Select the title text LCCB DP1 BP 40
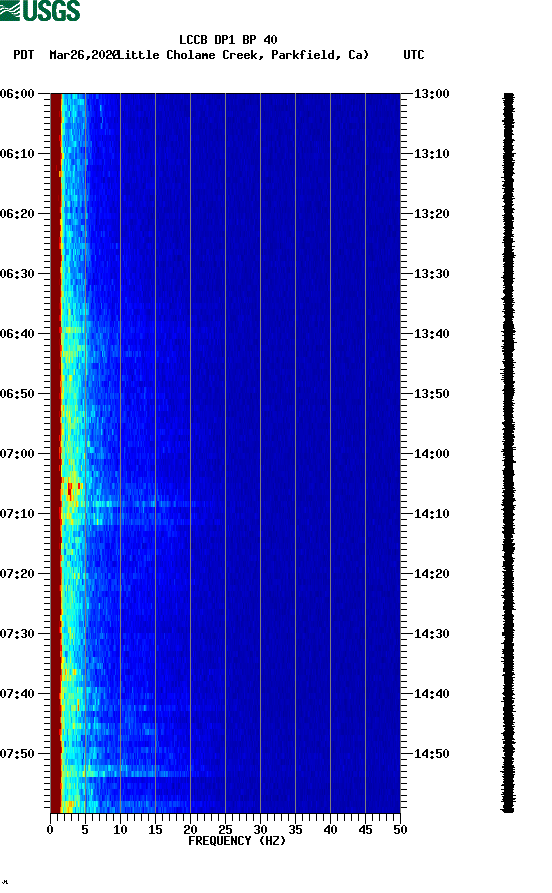Image resolution: width=552 pixels, height=893 pixels. (228, 40)
